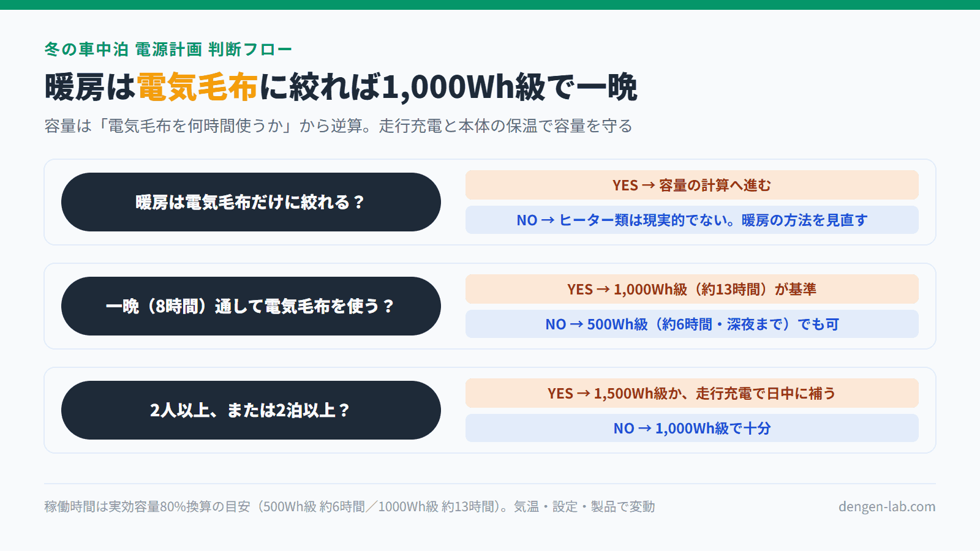
Task: Click the headline 暖房は電気毛布に絞れば1,000Wh級で一晩
Action: (x=341, y=86)
